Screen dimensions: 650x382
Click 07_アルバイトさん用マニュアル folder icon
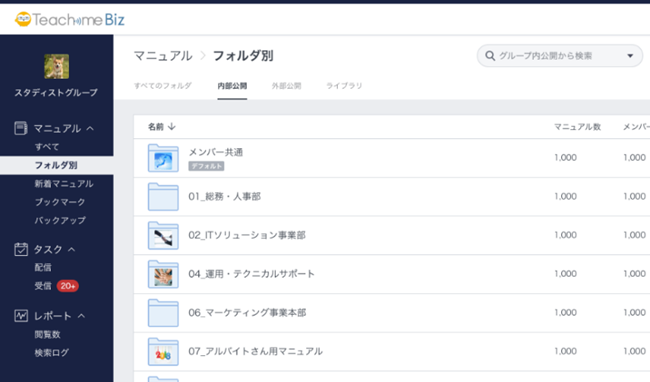(163, 351)
